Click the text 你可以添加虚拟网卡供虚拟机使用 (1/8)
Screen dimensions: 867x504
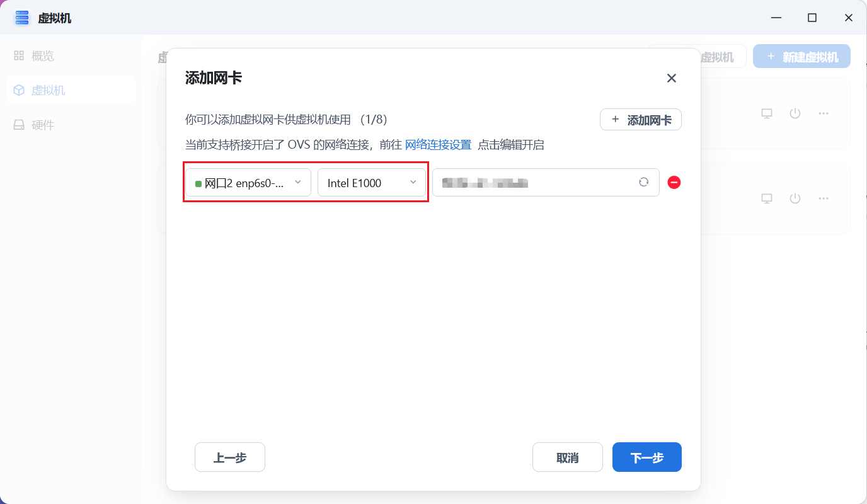click(286, 119)
